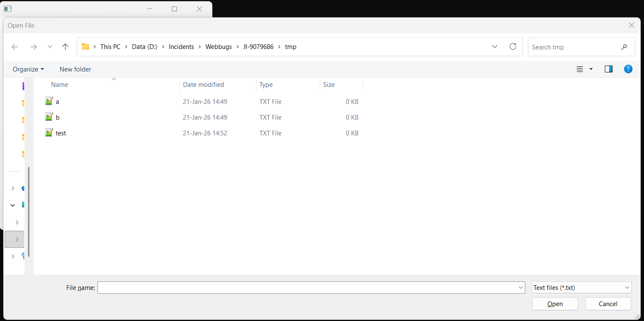The image size is (644, 321).
Task: Click the magnifier icon in search box
Action: coord(624,47)
